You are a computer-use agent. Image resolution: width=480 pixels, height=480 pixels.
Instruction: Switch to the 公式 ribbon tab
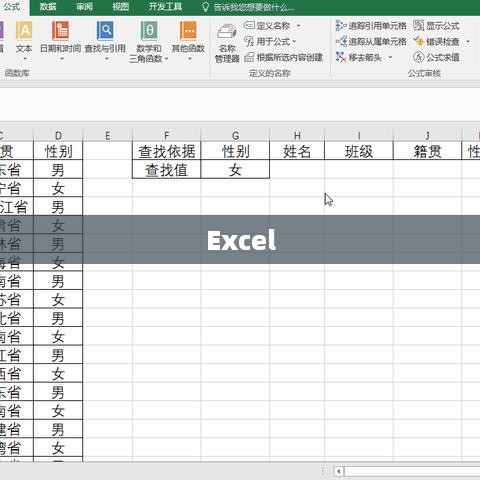pos(13,7)
